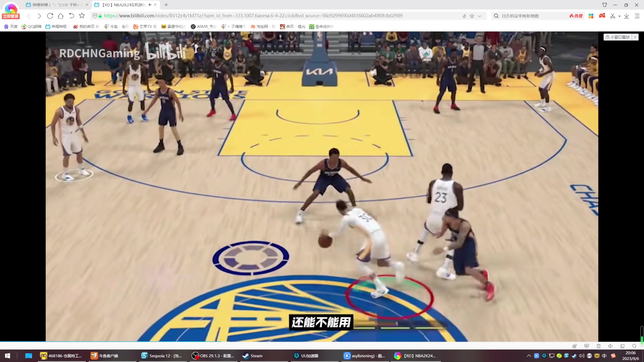Show hidden system tray icons
Screen dimensions: 644x362
coord(529,356)
